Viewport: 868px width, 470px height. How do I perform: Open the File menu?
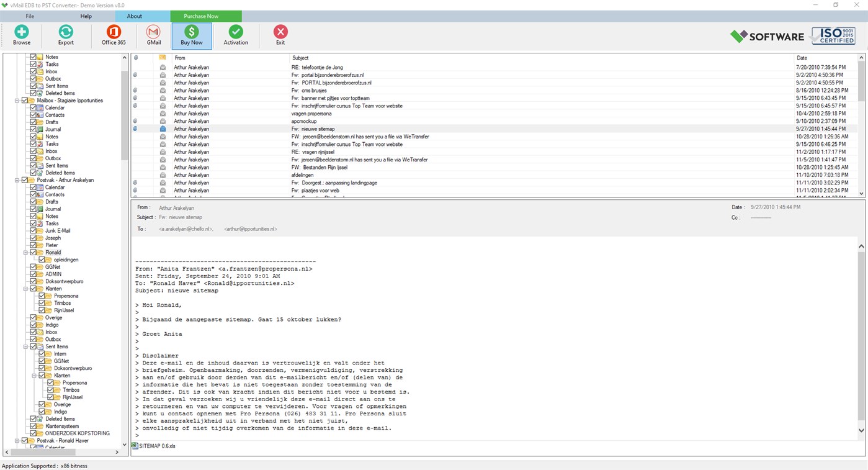coord(29,16)
